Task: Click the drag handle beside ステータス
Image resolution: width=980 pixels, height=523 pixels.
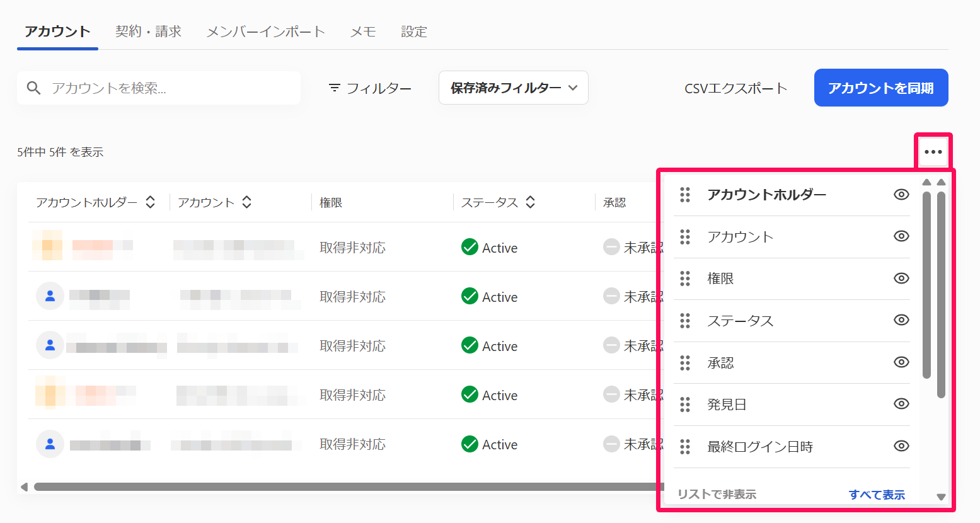Action: coord(685,321)
